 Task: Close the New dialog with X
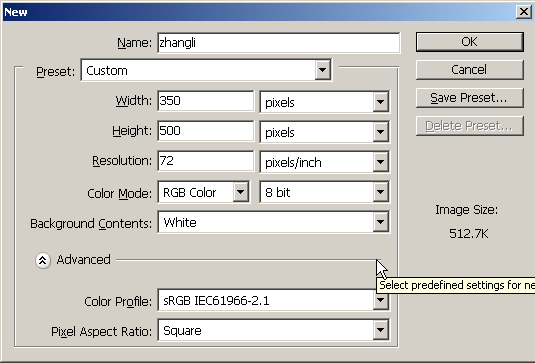523,12
